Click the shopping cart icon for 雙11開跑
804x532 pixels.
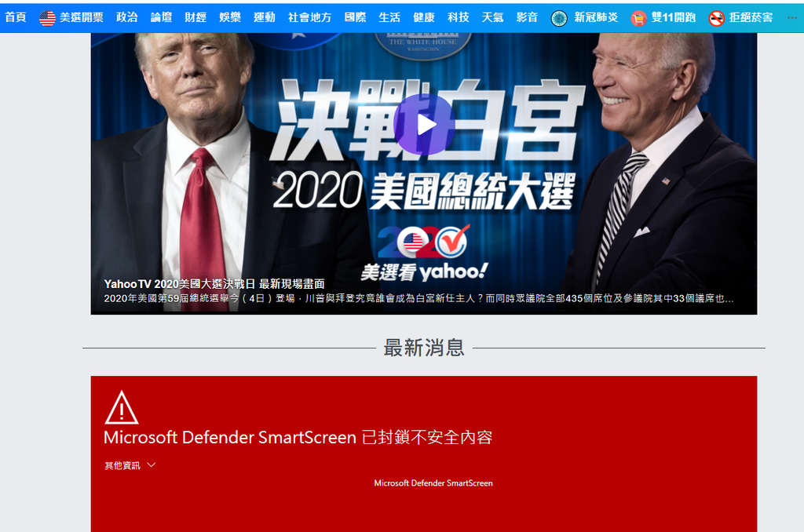pos(638,19)
